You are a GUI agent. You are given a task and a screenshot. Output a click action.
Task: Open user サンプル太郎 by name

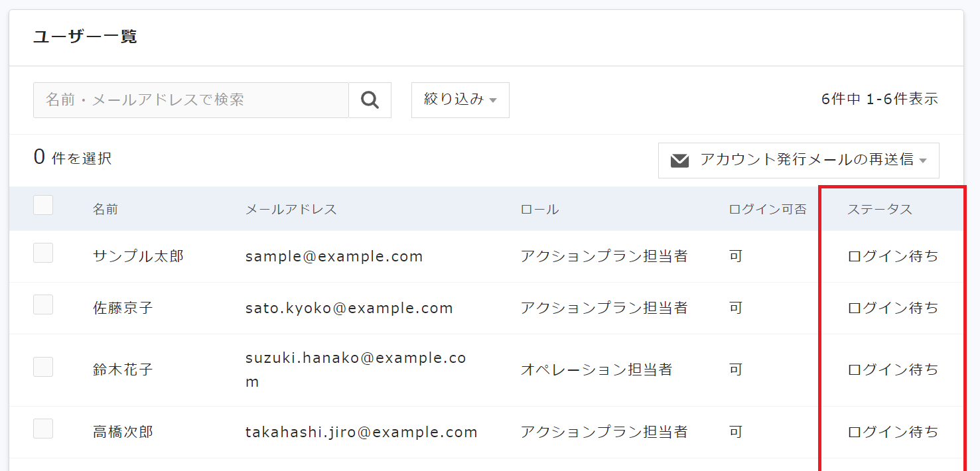pyautogui.click(x=138, y=256)
